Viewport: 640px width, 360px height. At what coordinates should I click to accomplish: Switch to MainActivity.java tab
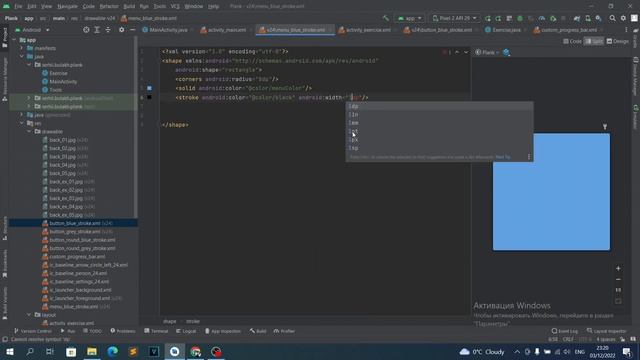[168, 30]
